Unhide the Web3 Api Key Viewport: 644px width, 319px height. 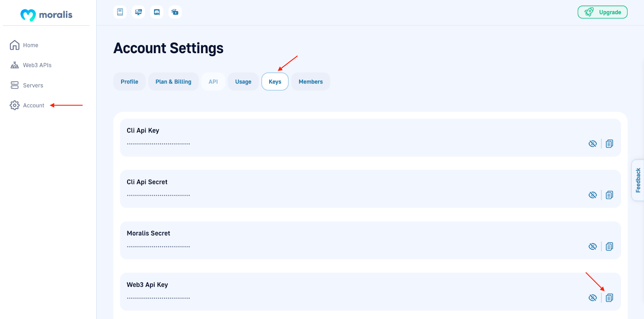point(592,298)
